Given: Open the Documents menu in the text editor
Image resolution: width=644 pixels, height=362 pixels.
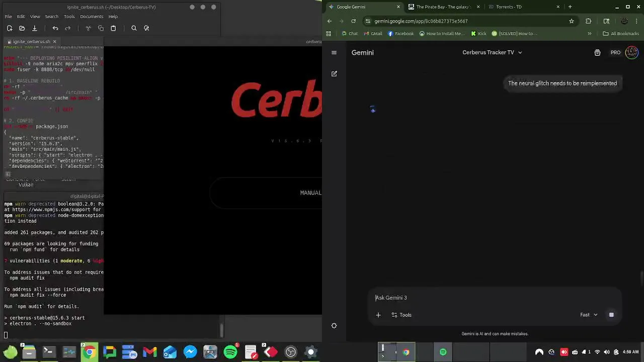Looking at the screenshot, I should [92, 17].
